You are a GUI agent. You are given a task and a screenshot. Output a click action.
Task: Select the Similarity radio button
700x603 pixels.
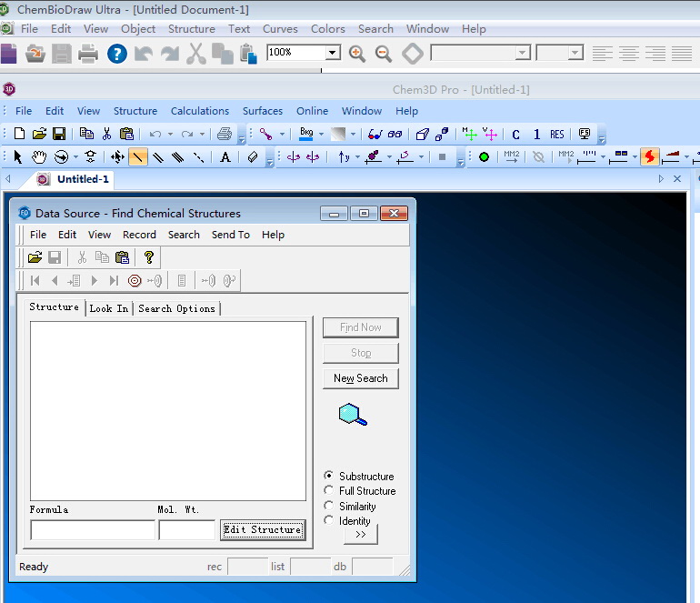pyautogui.click(x=328, y=505)
